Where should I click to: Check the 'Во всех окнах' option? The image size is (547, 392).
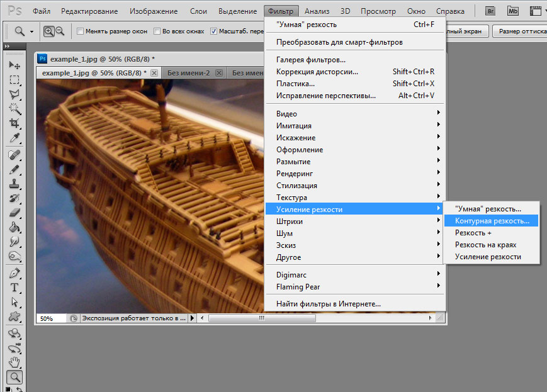point(157,31)
